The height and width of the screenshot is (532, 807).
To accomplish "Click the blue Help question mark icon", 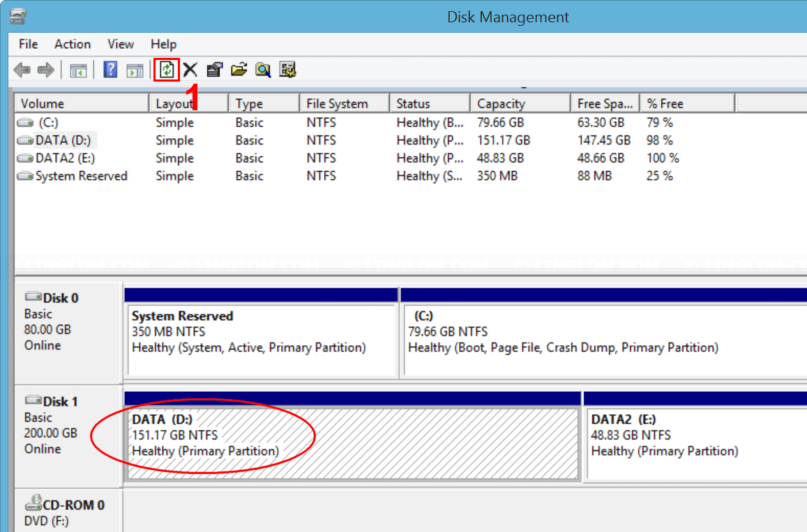I will [110, 70].
